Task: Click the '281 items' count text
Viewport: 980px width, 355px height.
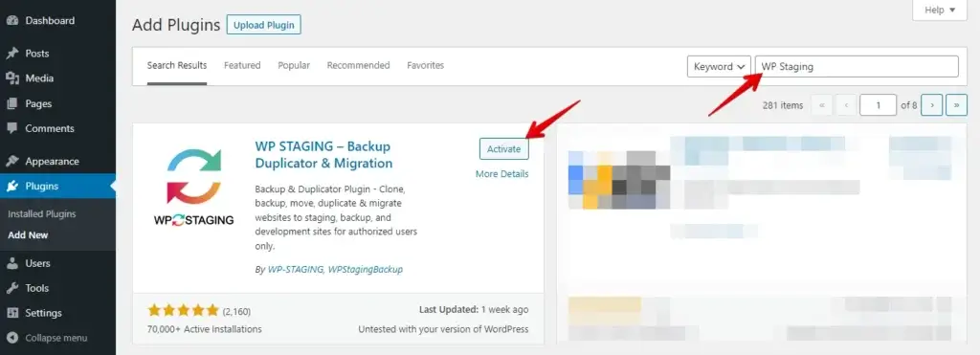Action: [x=783, y=105]
